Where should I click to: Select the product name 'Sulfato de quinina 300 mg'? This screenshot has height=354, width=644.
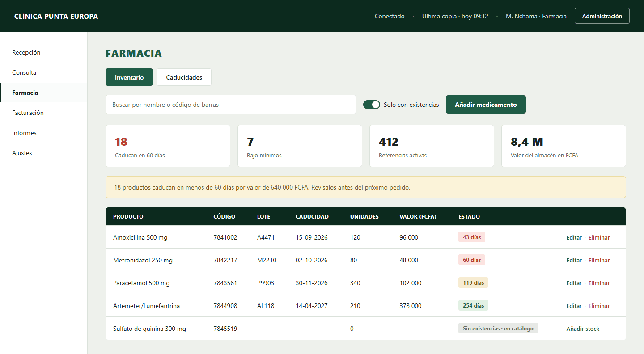(x=149, y=329)
